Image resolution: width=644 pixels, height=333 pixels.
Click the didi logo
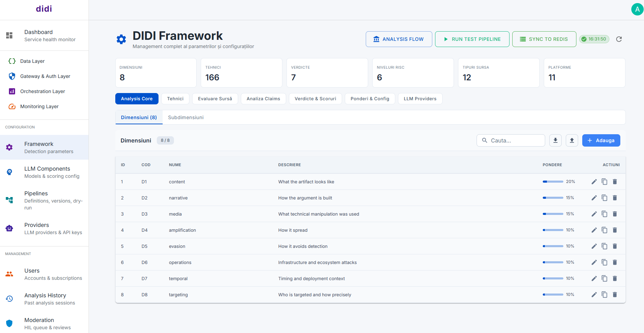pos(44,9)
